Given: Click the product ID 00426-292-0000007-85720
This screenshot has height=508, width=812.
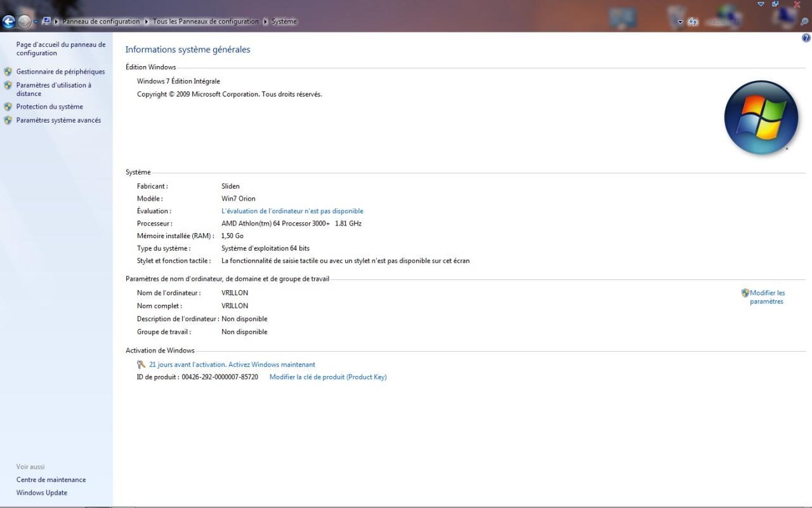Looking at the screenshot, I should [219, 377].
